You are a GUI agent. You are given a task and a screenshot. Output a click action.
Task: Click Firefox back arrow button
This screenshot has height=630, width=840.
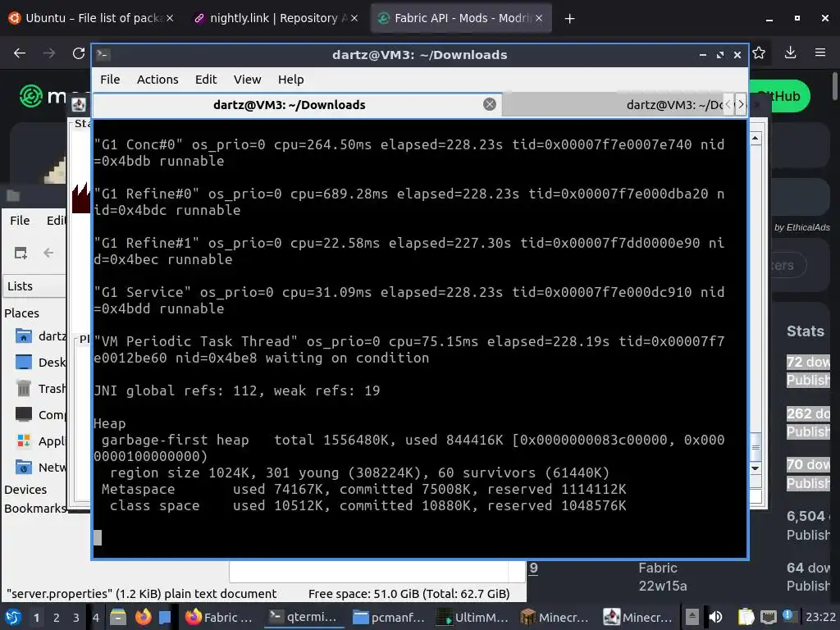(x=20, y=53)
